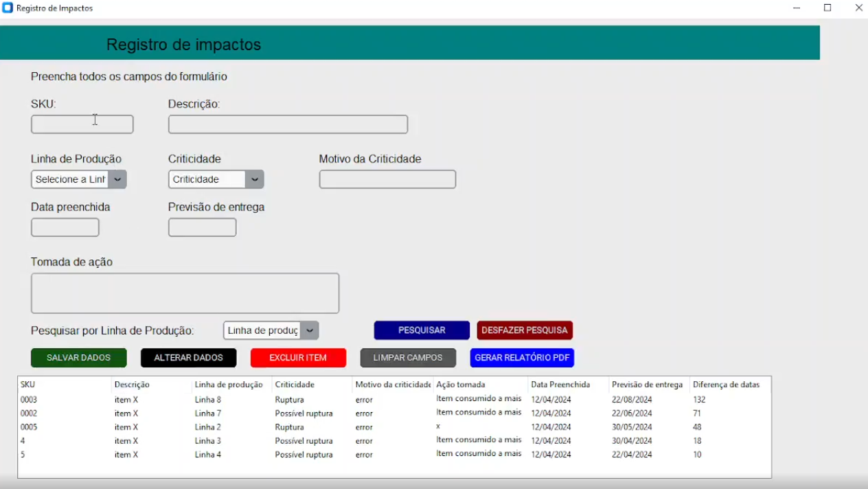The image size is (868, 489).
Task: Focus the SKU input field
Action: (x=82, y=124)
